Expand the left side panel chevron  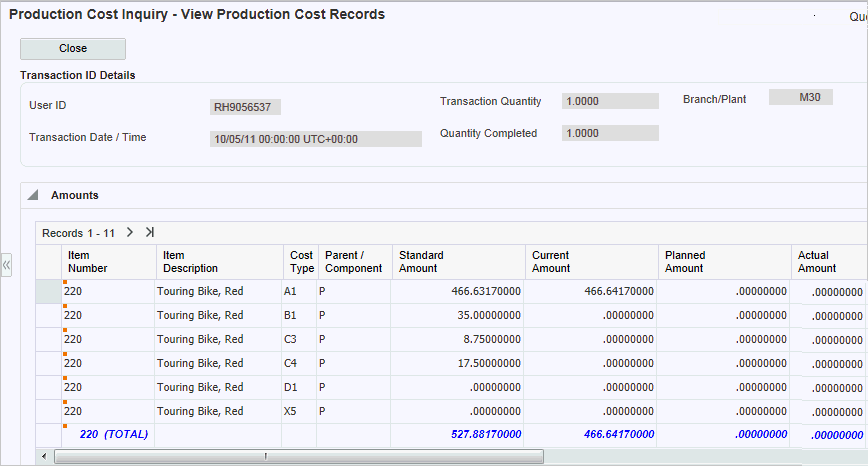(x=6, y=266)
